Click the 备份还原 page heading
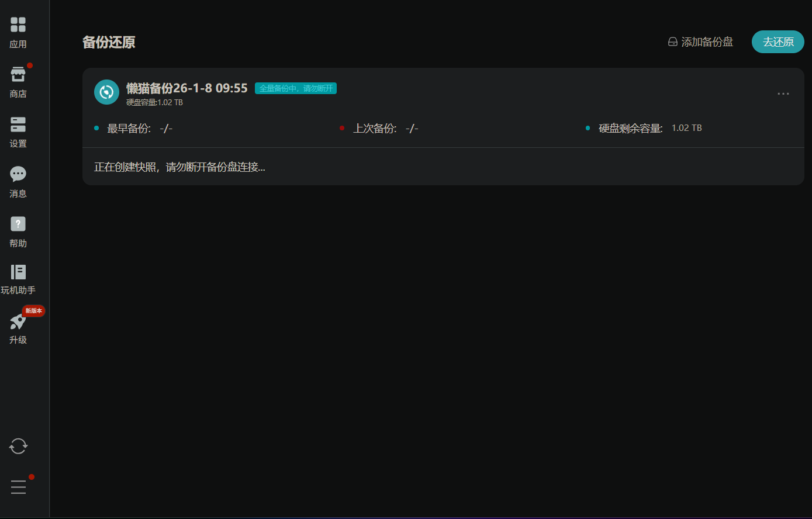 [x=109, y=42]
